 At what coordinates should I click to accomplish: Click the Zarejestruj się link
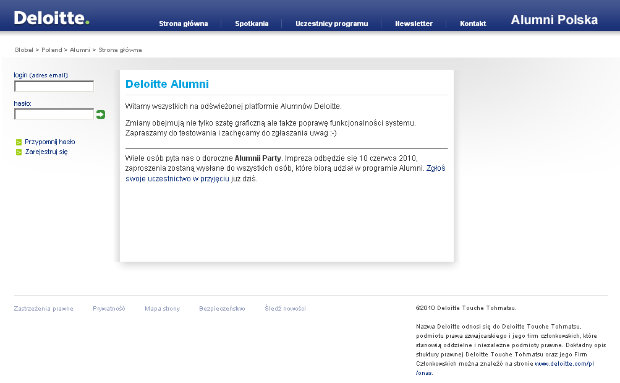point(46,151)
